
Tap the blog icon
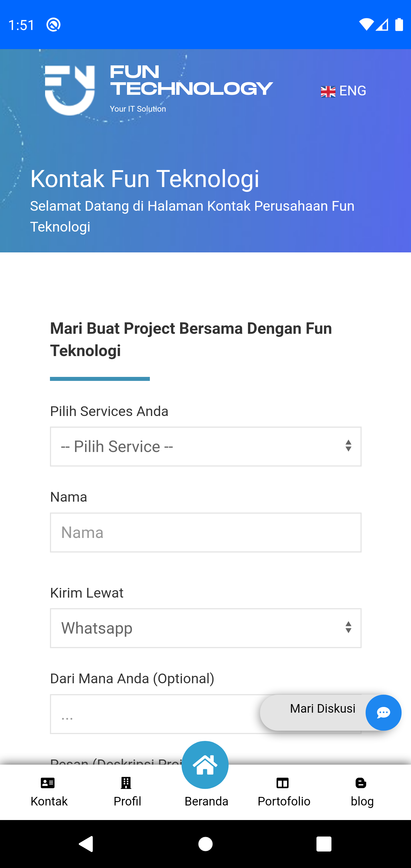coord(361,783)
